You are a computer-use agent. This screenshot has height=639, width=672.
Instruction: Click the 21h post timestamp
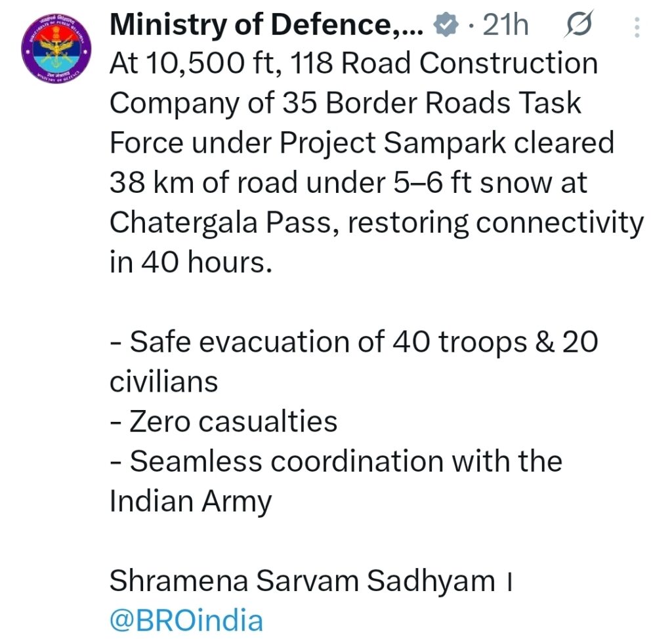point(505,26)
